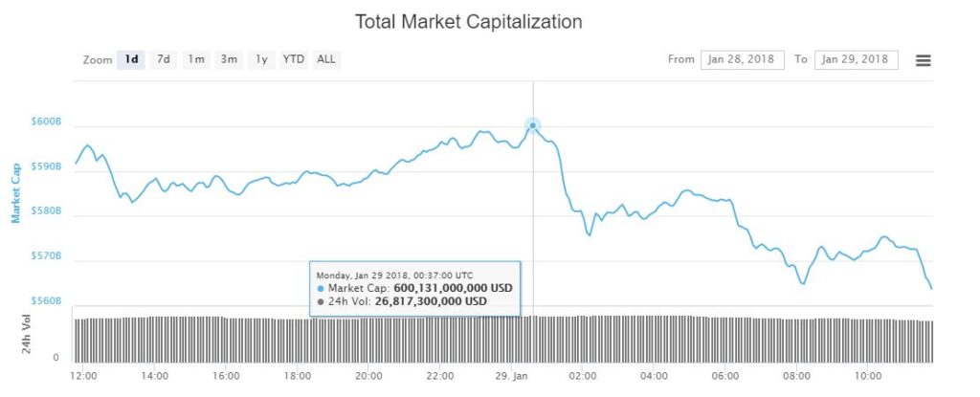Click the 24h Vol tooltip legend dot
This screenshot has height=397, width=980.
point(321,302)
